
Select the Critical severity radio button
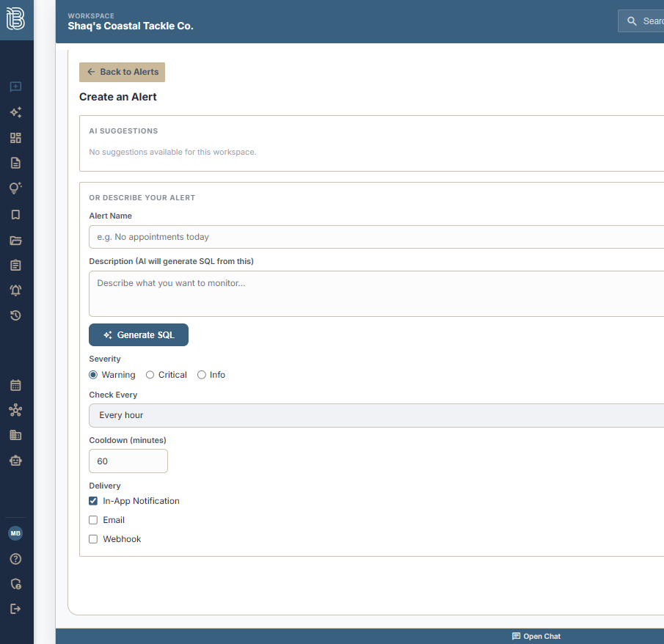(150, 375)
